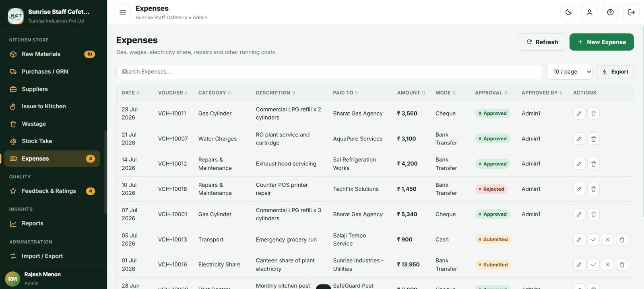
Task: Click the Submitted badge for VCH-10013
Action: click(493, 239)
